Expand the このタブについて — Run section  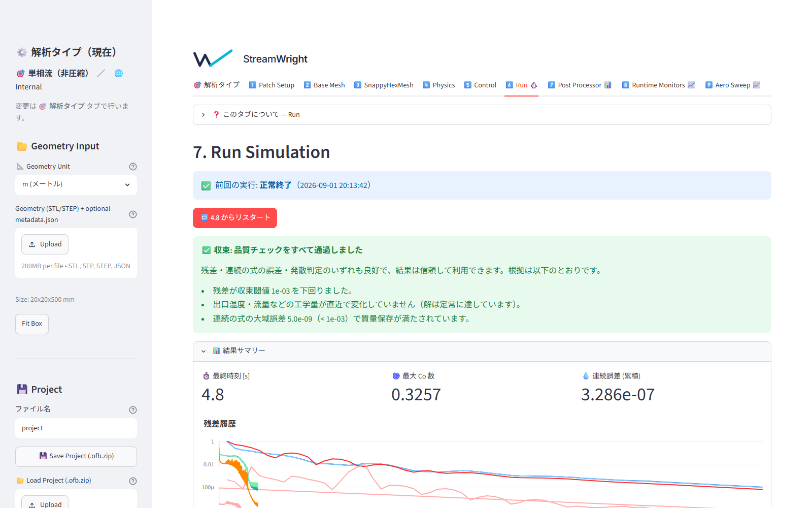pyautogui.click(x=482, y=115)
